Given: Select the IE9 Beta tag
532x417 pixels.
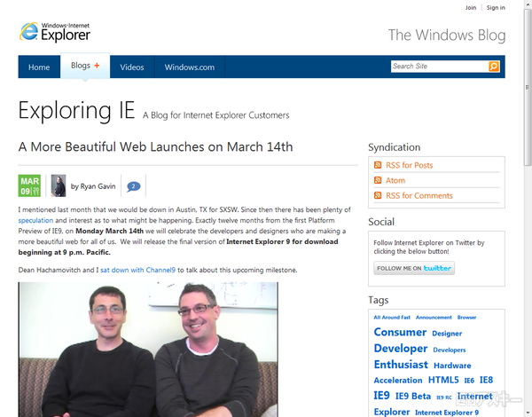Looking at the screenshot, I should click(x=413, y=397).
